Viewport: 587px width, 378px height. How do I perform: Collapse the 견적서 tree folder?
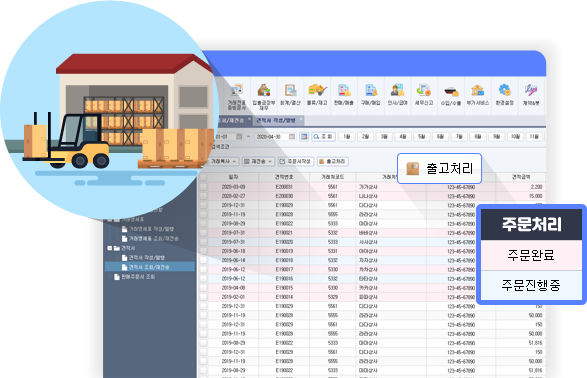pos(110,248)
